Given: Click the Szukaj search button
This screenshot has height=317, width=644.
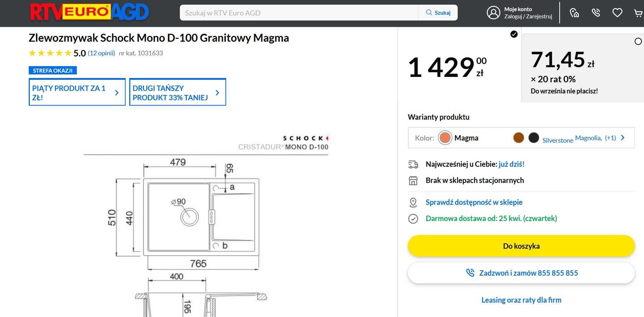Looking at the screenshot, I should click(438, 13).
